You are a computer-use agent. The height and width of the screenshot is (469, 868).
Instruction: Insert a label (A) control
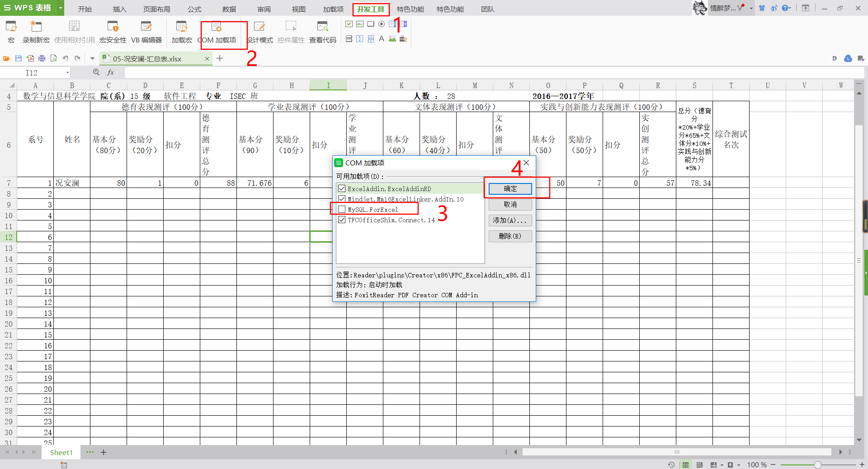coord(382,39)
